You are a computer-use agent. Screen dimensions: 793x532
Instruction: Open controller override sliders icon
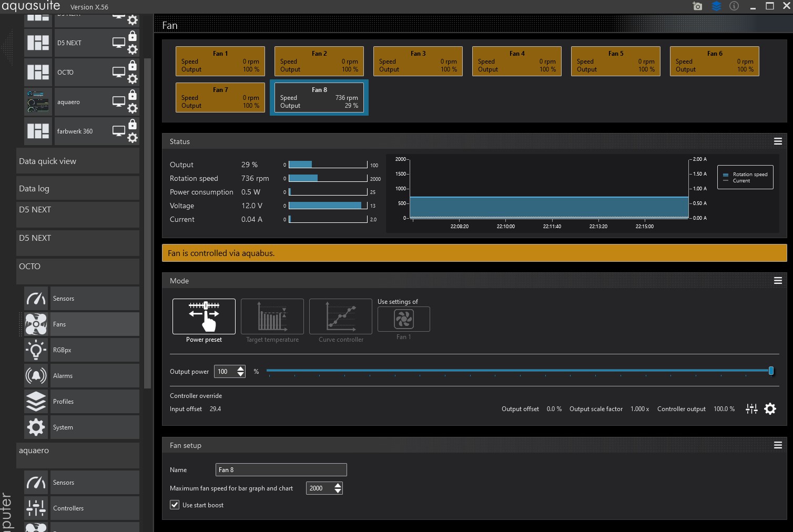752,409
